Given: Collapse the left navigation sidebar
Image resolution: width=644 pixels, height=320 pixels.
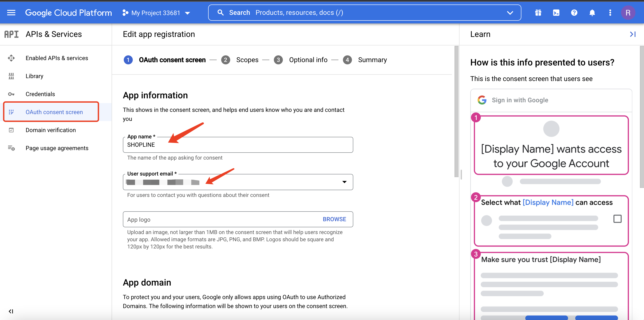Looking at the screenshot, I should click(11, 311).
